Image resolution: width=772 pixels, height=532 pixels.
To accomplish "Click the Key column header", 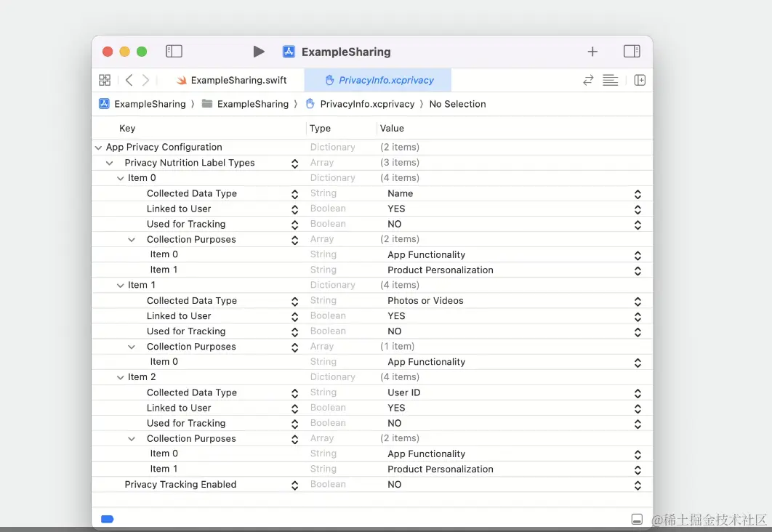I will tap(127, 129).
